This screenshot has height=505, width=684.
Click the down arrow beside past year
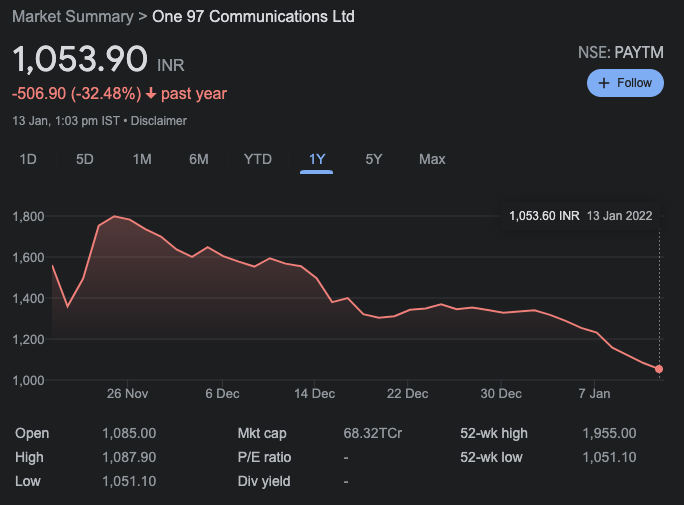[151, 93]
